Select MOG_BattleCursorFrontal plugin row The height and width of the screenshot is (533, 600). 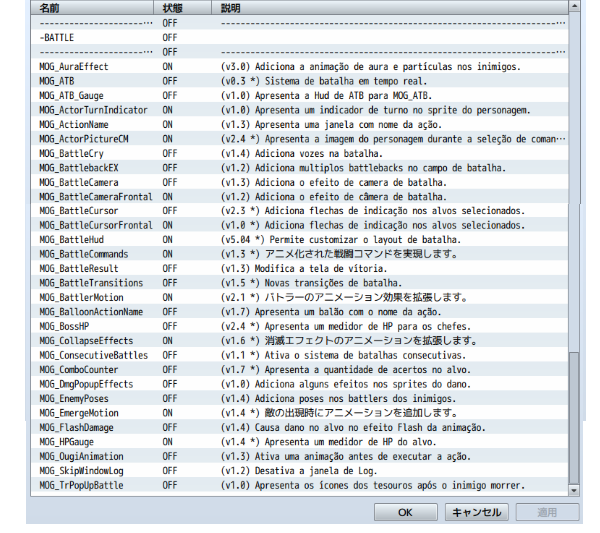(x=300, y=225)
